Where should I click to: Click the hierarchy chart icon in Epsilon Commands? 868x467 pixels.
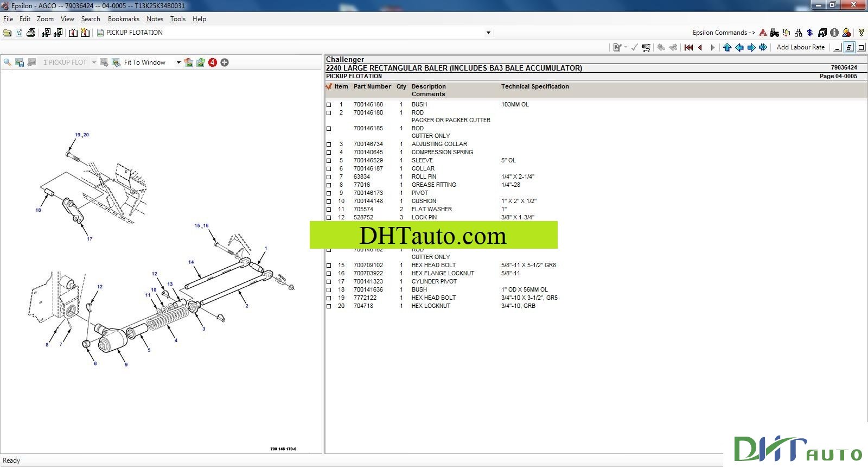point(798,33)
